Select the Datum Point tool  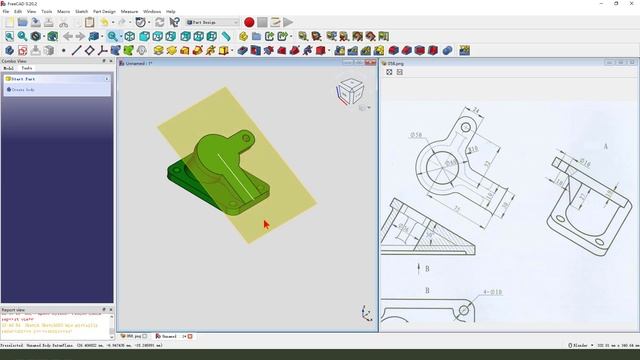point(64,51)
